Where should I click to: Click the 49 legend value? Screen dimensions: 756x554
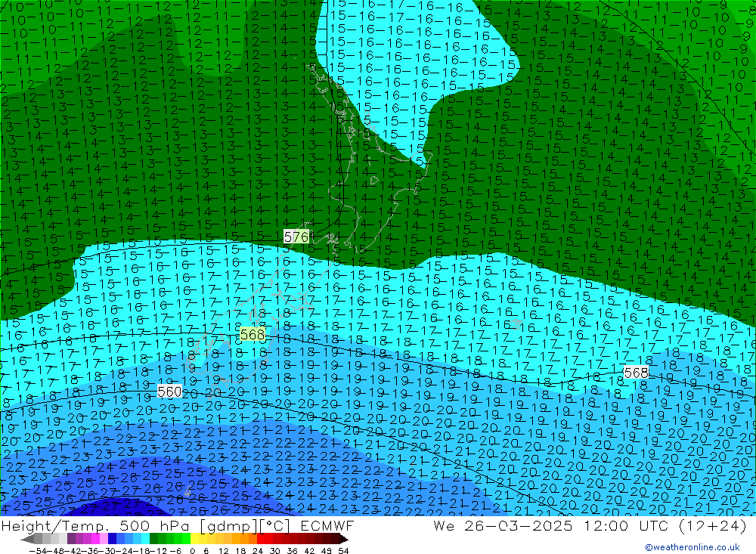[327, 550]
